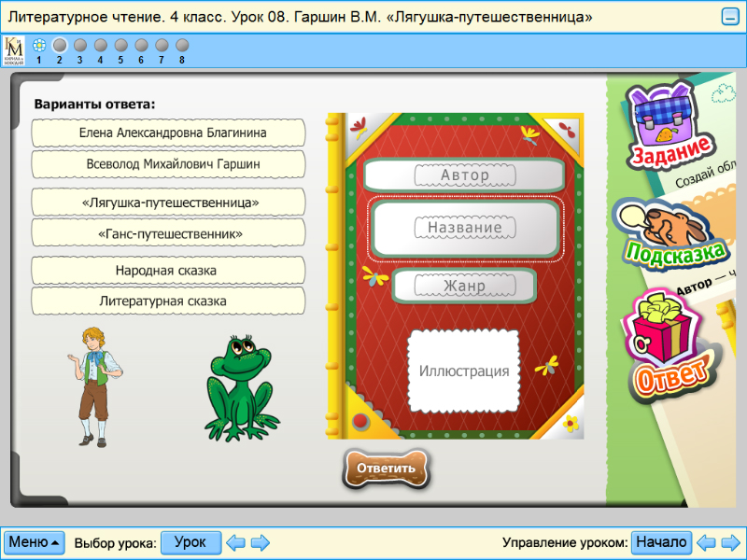Switch to the Урок tab
Image resolution: width=747 pixels, height=560 pixels.
coord(190,542)
